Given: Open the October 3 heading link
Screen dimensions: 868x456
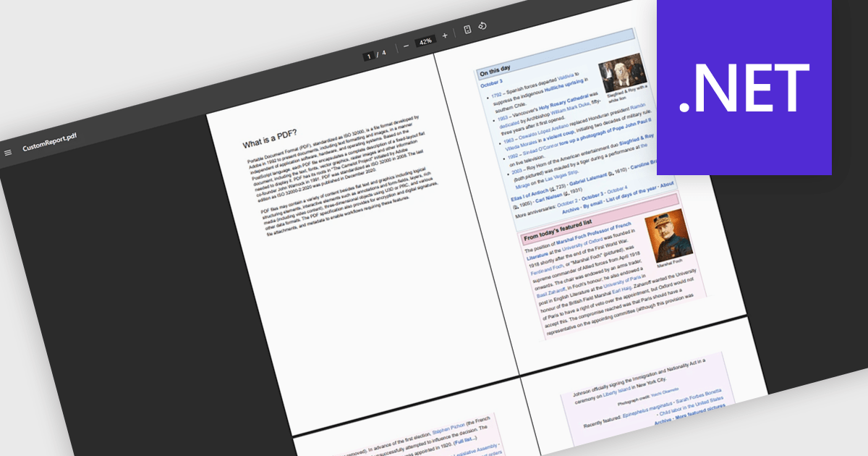Looking at the screenshot, I should click(x=492, y=83).
